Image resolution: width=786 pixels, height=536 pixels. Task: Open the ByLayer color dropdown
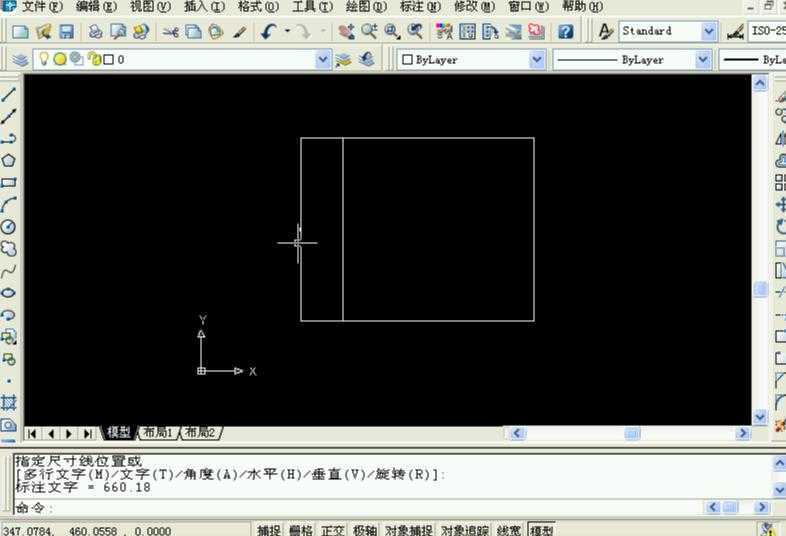(x=537, y=60)
